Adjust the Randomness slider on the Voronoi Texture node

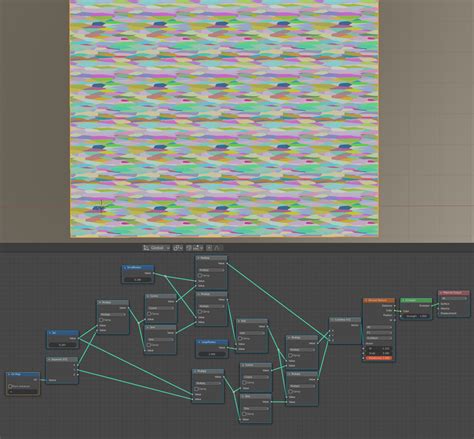pos(378,358)
